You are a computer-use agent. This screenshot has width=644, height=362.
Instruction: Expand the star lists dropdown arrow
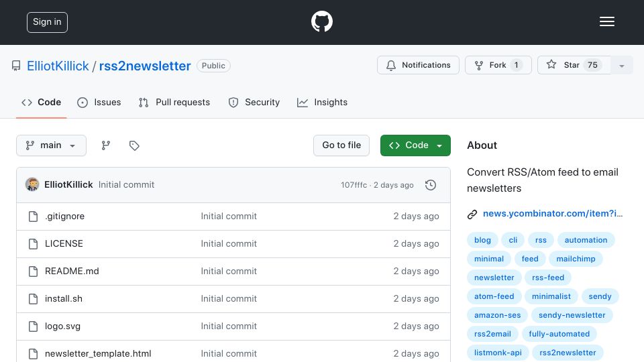tap(622, 66)
